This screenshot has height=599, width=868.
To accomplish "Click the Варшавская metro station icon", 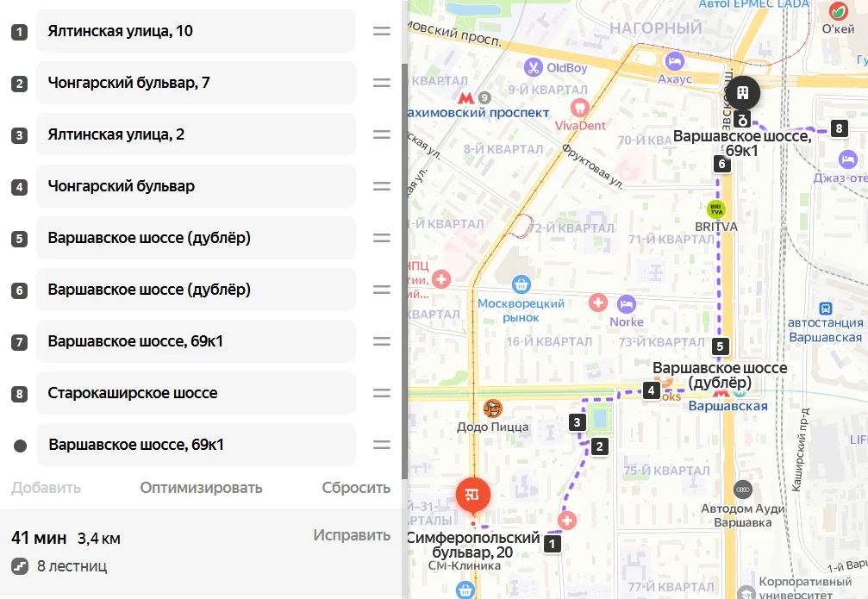I will point(721,393).
